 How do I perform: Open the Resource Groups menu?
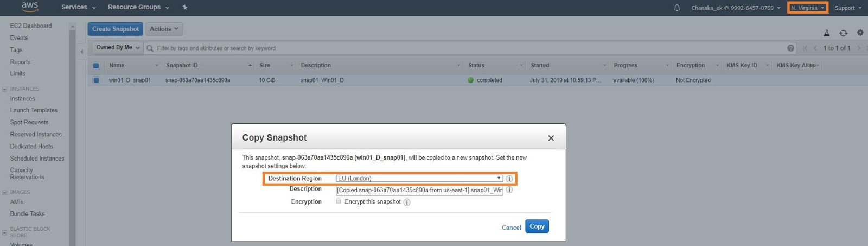(x=138, y=7)
